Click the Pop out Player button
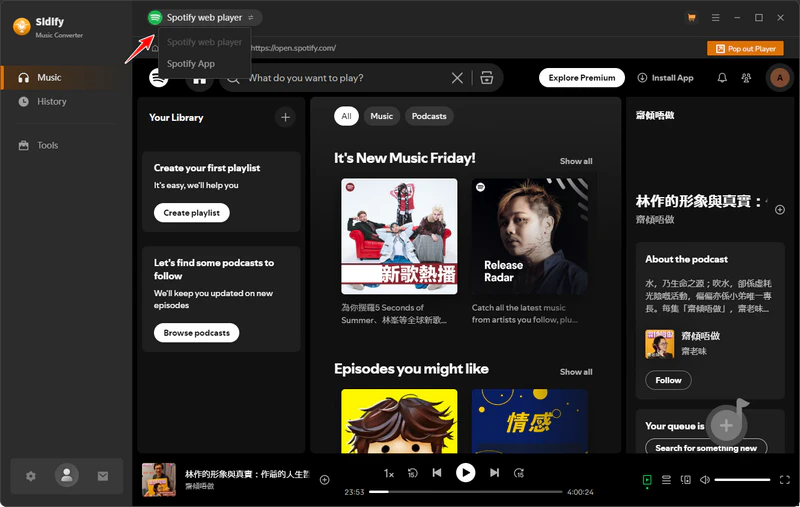The width and height of the screenshot is (800, 507). click(745, 48)
